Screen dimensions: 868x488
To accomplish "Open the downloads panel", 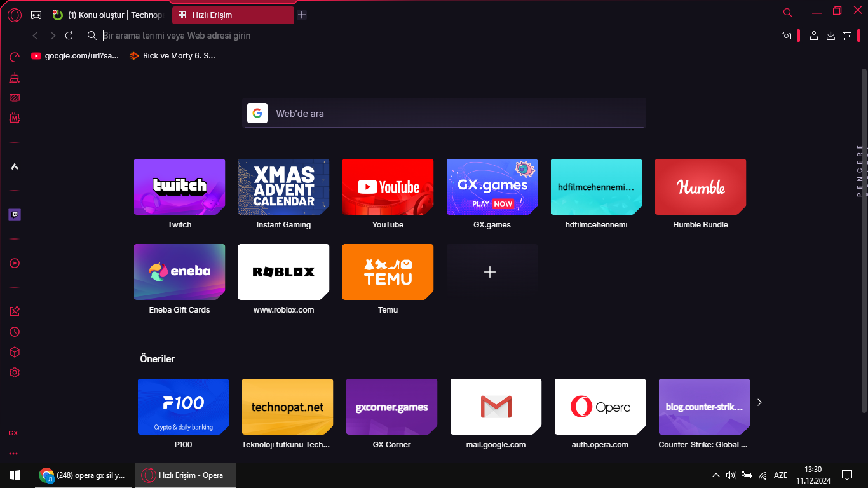I will click(831, 36).
